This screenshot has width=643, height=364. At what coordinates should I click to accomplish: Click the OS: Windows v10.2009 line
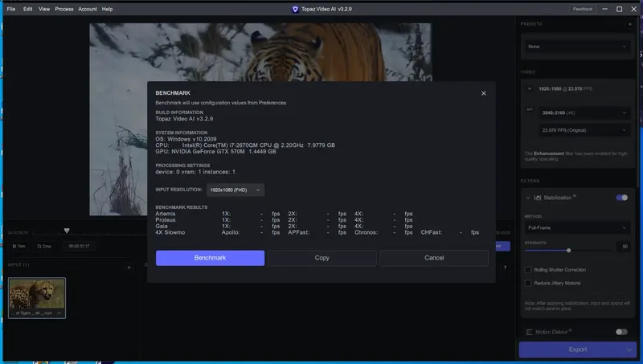(x=186, y=139)
